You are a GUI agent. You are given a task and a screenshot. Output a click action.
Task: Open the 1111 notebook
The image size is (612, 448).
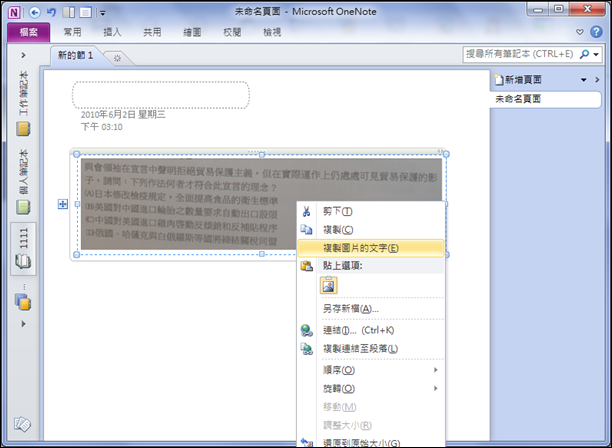tap(23, 249)
